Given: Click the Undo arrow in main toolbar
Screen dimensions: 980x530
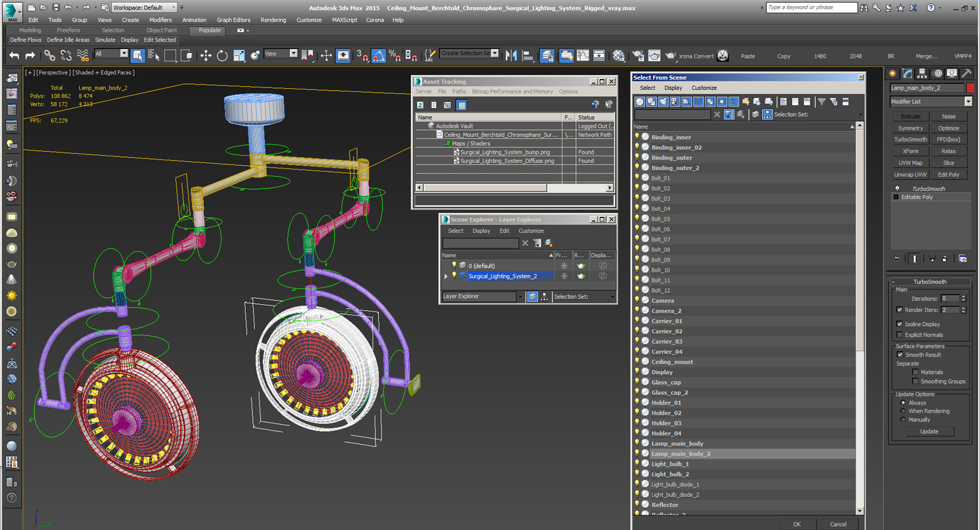Looking at the screenshot, I should pos(14,56).
